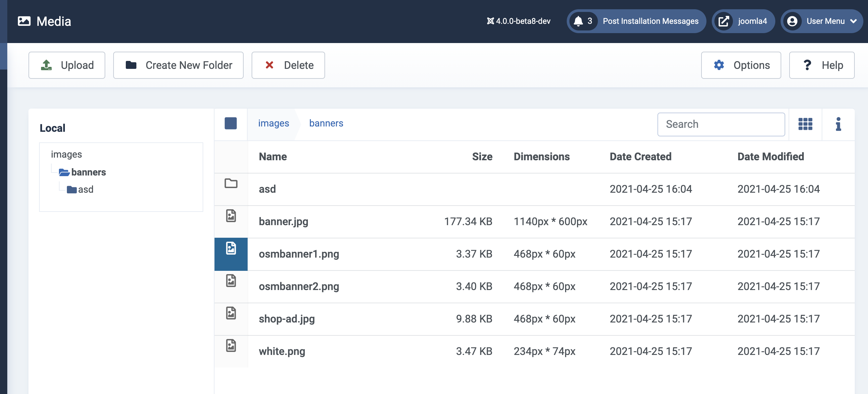The image size is (868, 394).
Task: Navigate to the images breadcrumb
Action: pyautogui.click(x=273, y=123)
